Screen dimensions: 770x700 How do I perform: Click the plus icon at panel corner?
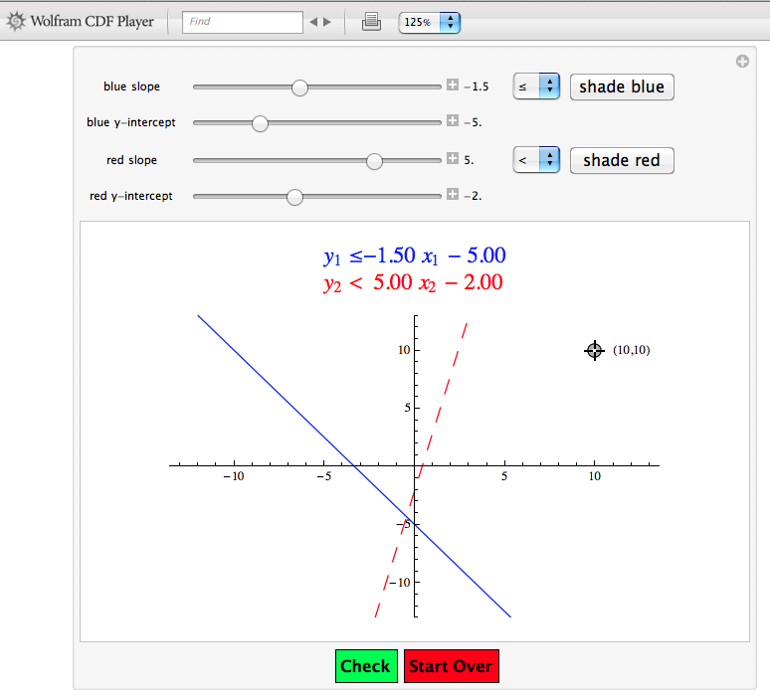[742, 62]
